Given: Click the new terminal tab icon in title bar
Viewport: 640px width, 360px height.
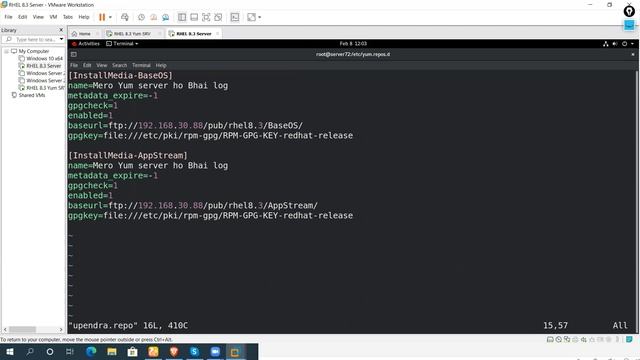Looking at the screenshot, I should (73, 54).
